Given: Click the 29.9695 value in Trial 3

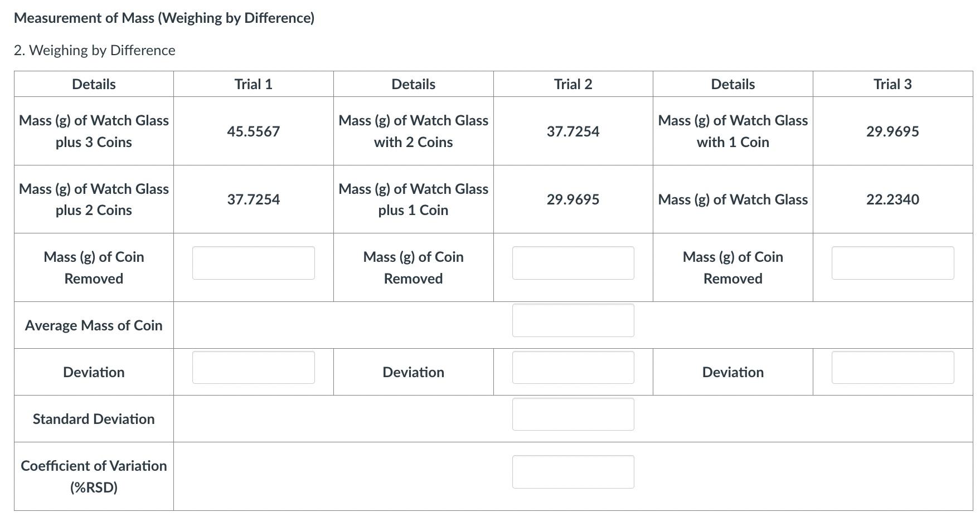Looking at the screenshot, I should click(892, 131).
